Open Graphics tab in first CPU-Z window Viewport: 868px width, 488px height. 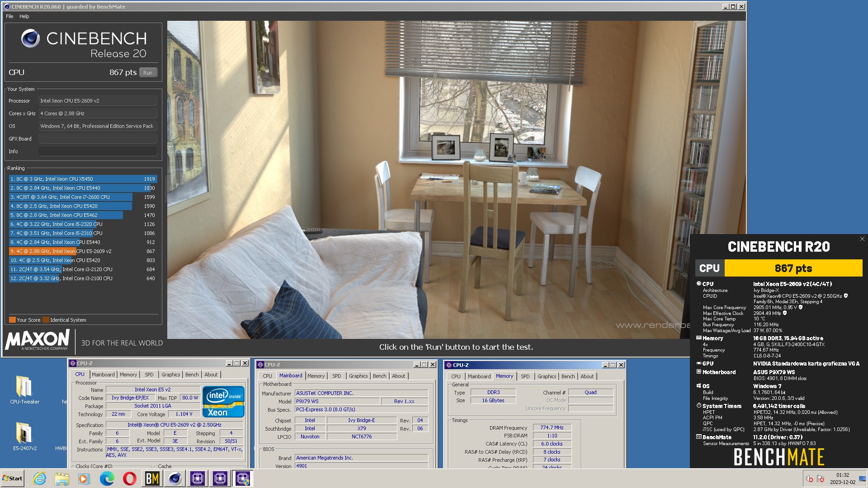point(171,375)
